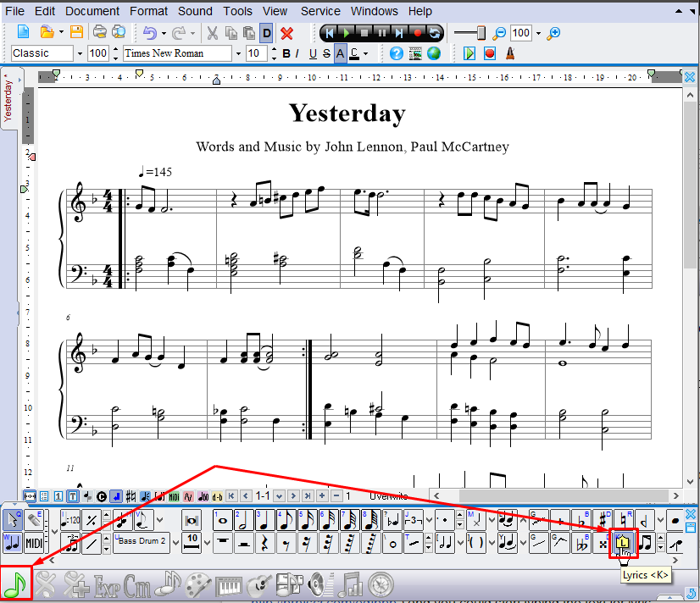
Task: Open the Cm chord tab icon
Action: coord(136,585)
